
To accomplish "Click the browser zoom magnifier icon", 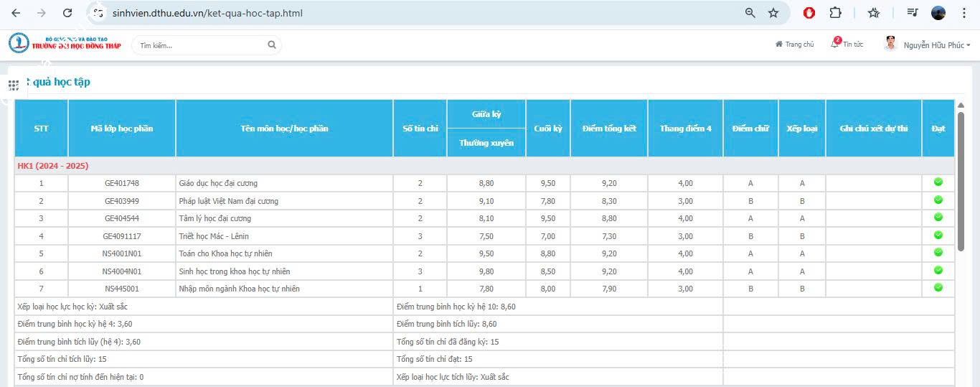I will tap(750, 13).
